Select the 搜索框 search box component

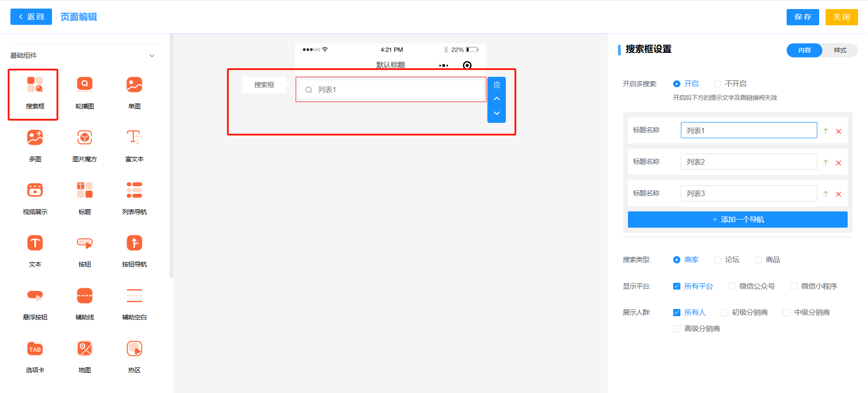pos(35,93)
